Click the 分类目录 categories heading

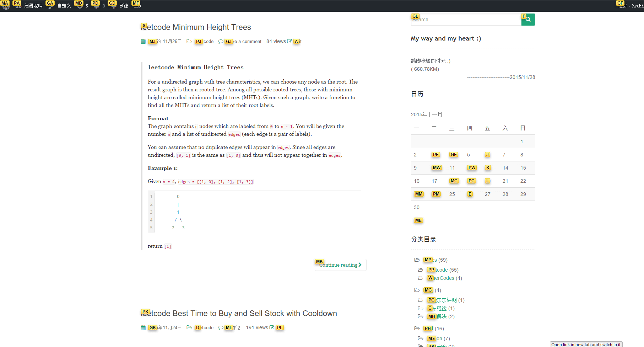423,239
